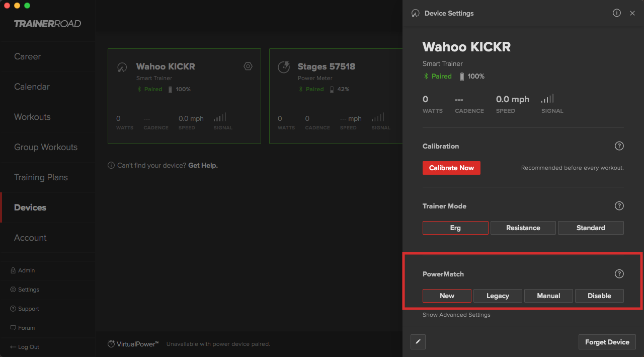Open Settings in the sidebar footer
The image size is (644, 357).
pyautogui.click(x=25, y=290)
